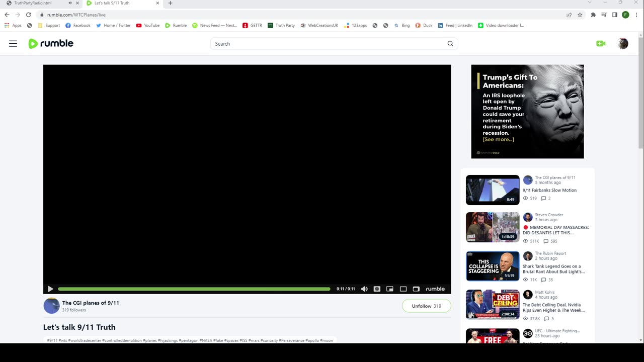
Task: Open the Rumble hamburger menu
Action: (13, 44)
